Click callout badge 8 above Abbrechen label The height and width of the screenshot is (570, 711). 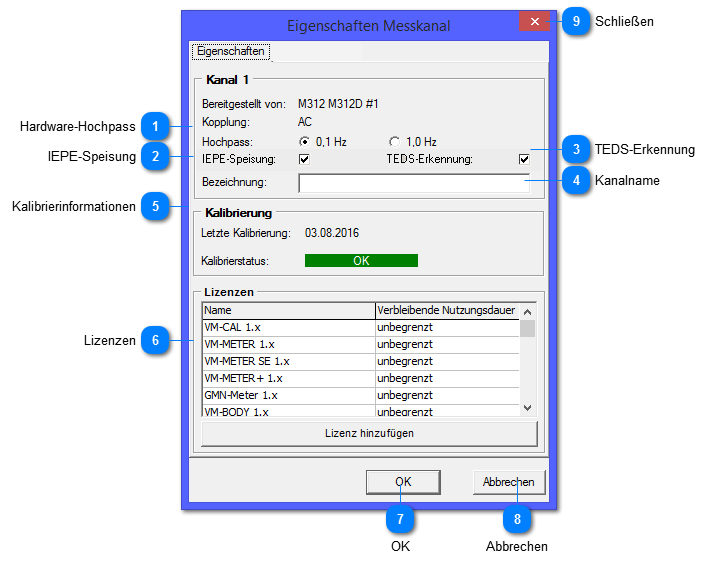tap(516, 519)
